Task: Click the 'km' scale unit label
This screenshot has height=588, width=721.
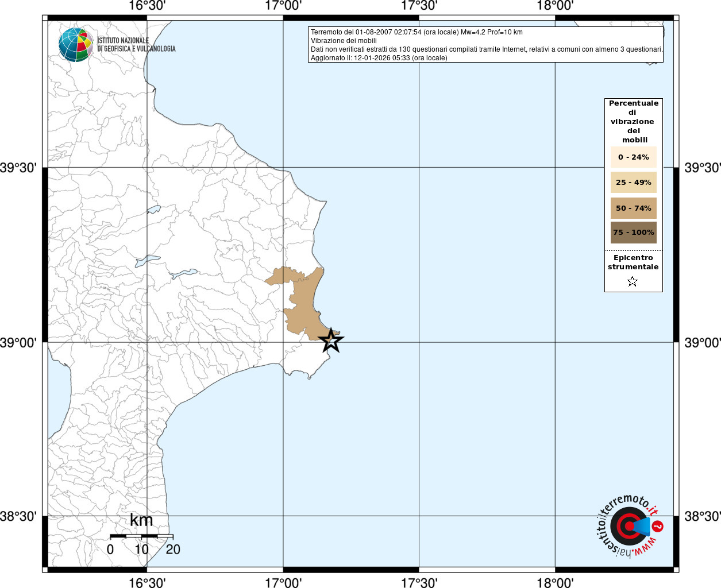Action: click(x=141, y=520)
